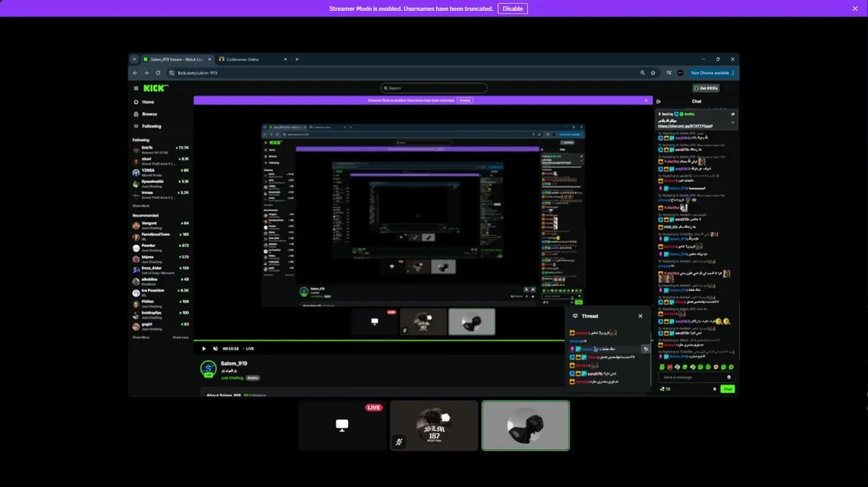Expand Show More under Following list

click(141, 206)
